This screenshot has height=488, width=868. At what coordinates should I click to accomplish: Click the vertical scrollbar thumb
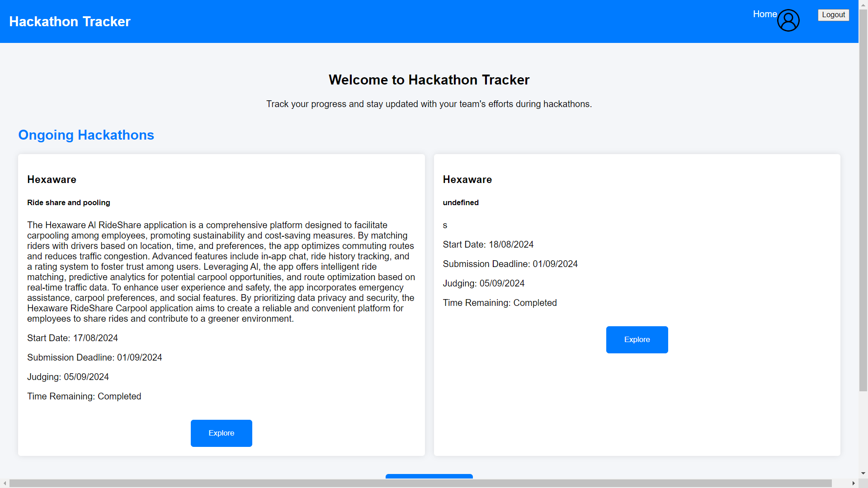pyautogui.click(x=863, y=200)
